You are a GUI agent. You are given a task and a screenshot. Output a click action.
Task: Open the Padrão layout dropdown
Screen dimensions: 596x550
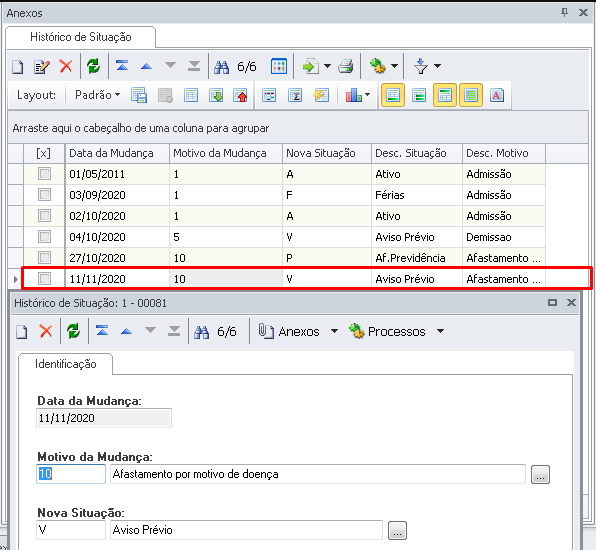click(97, 95)
